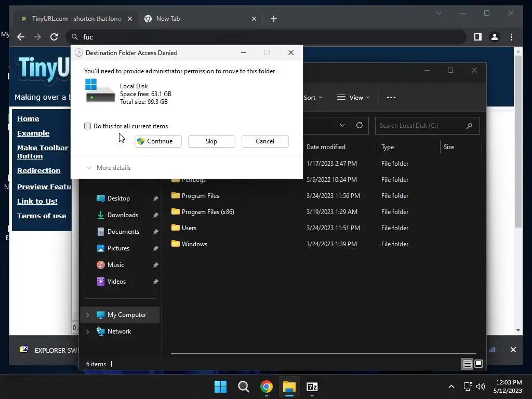Switch to large icons view in status bar
The image size is (532, 399).
coord(478,364)
